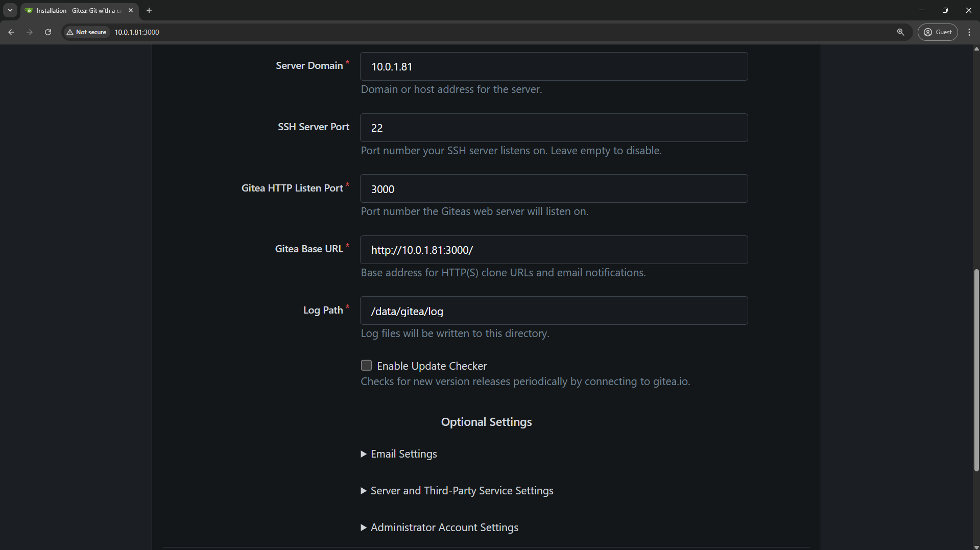Expand Server and Third-Party Service Settings
Image resolution: width=980 pixels, height=550 pixels.
457,491
